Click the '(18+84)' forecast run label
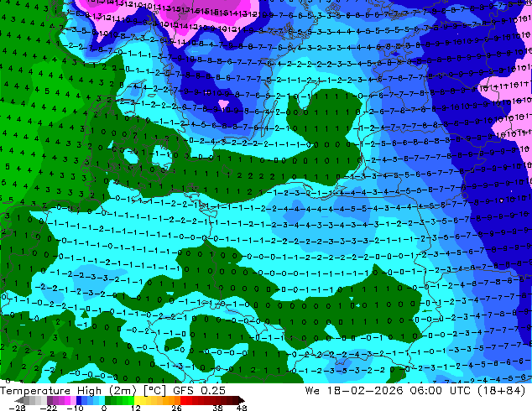This screenshot has width=532, height=411. pos(502,391)
